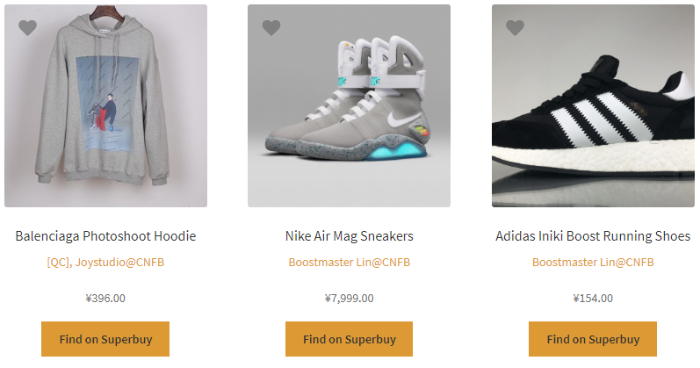
Task: Open the Balenciaga hoodie product image
Action: [106, 106]
